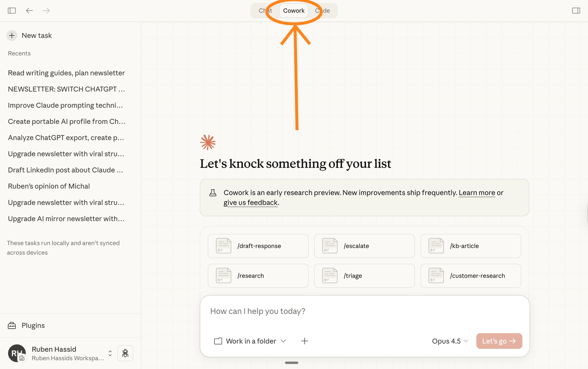Click the New task plus icon
Screen dimensions: 588x369
12,35
